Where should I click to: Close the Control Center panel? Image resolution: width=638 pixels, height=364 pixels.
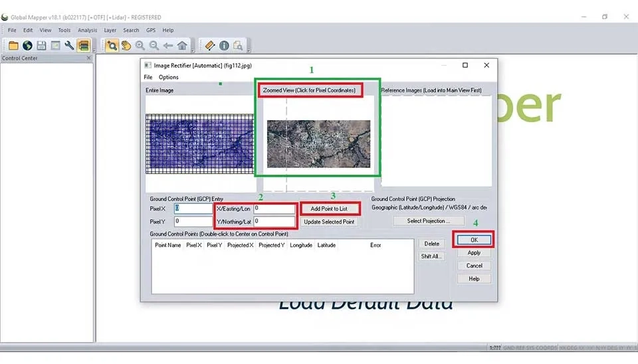(89, 58)
